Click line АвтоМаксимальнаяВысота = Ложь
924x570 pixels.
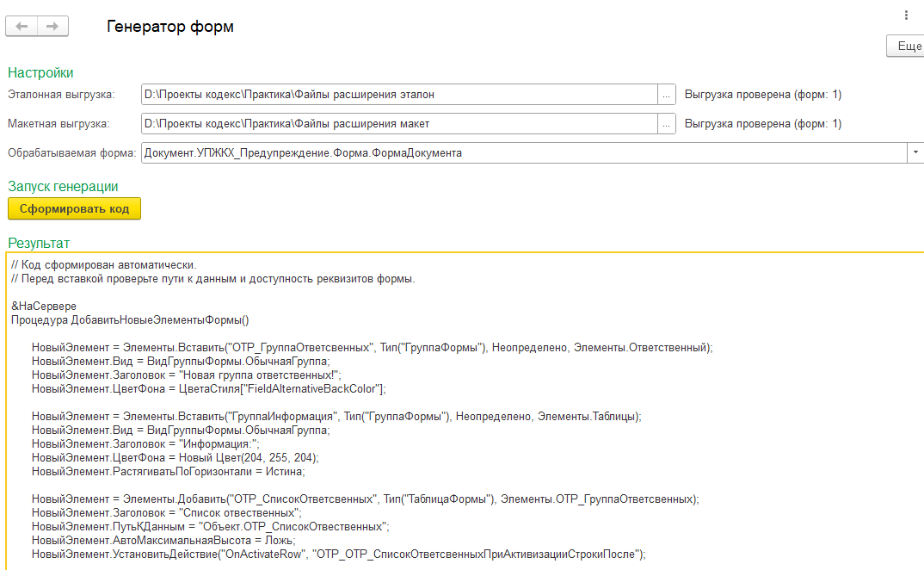[163, 541]
